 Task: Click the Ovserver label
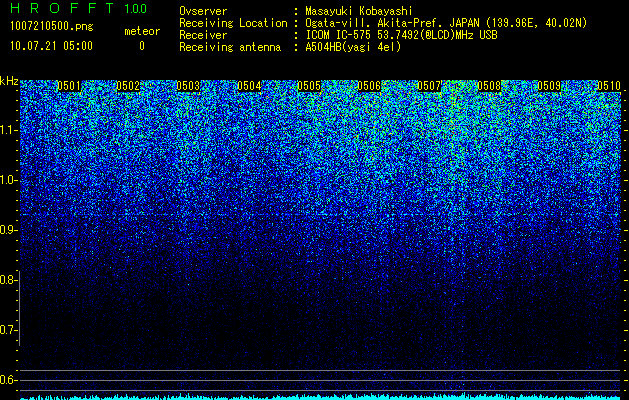coord(203,11)
